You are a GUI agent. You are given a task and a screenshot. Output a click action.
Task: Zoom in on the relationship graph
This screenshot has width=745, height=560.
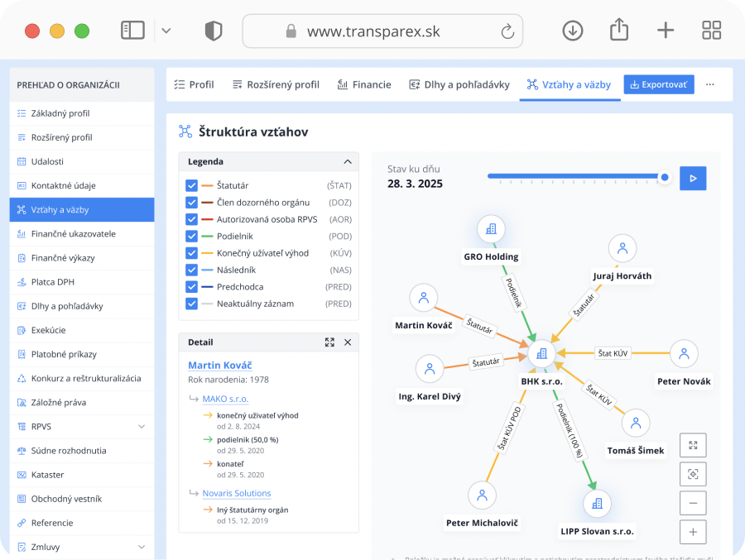pyautogui.click(x=693, y=532)
